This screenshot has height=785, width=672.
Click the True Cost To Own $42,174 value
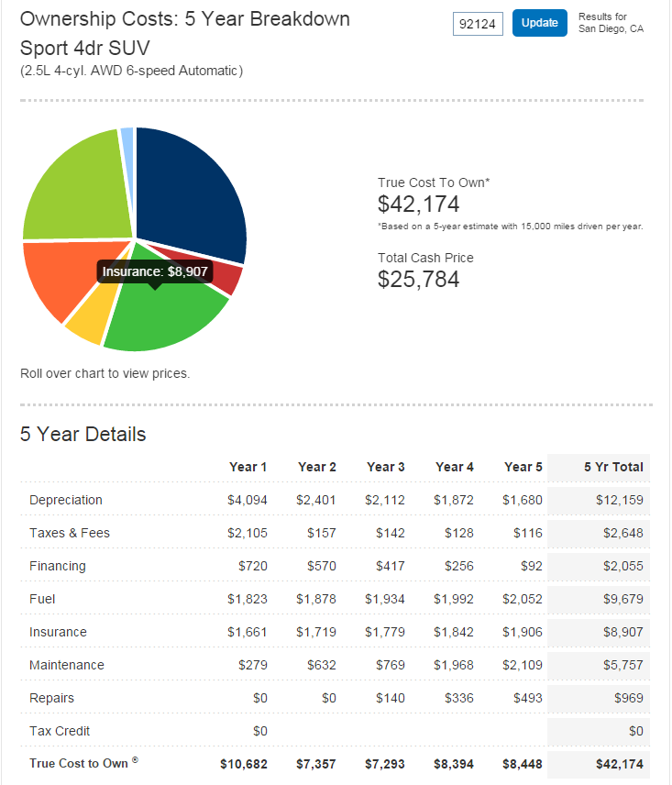click(418, 205)
